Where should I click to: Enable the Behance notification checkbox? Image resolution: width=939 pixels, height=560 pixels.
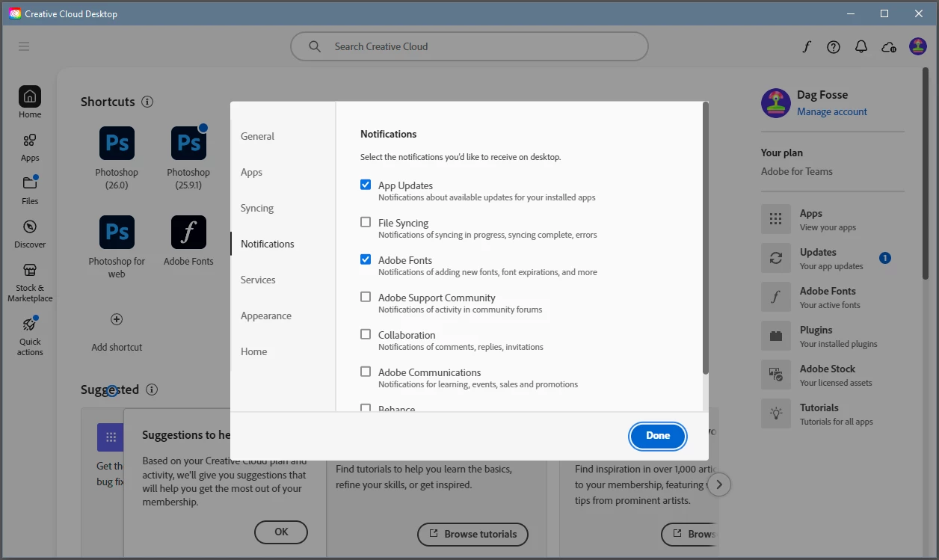click(x=366, y=408)
